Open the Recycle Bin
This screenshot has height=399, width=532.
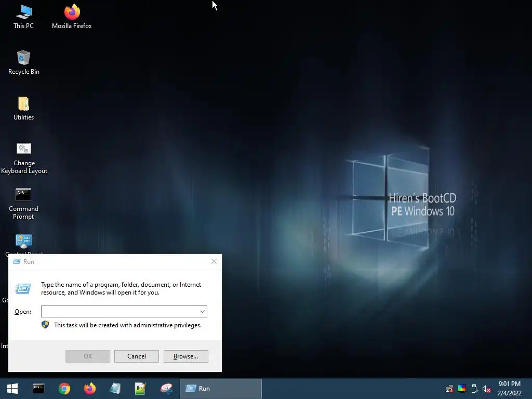pos(24,63)
